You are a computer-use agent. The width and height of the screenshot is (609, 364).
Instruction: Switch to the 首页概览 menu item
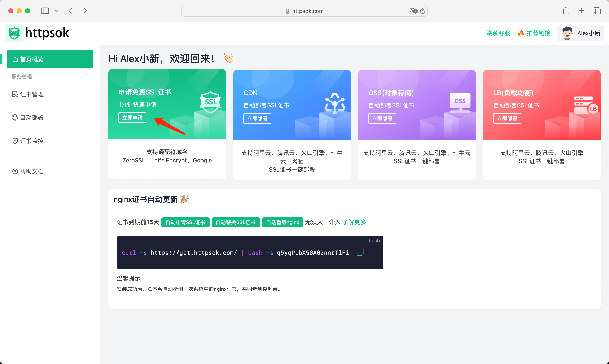click(x=32, y=59)
